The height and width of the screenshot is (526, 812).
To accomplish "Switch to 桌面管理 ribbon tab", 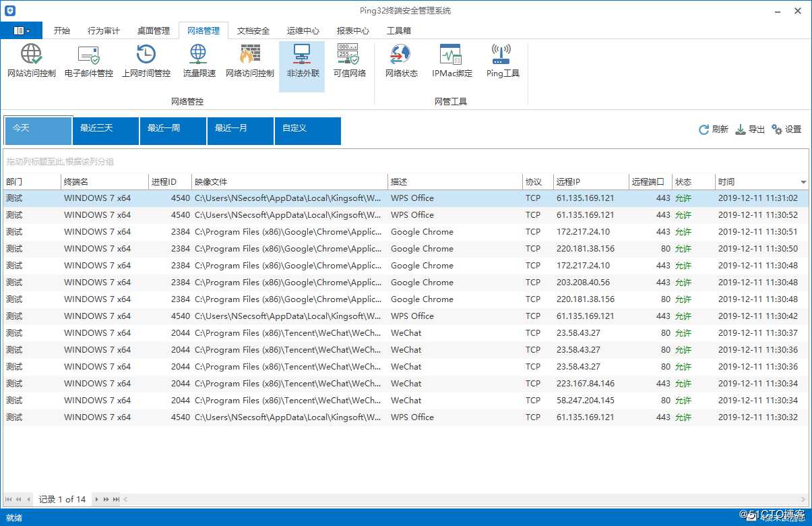I will coord(154,30).
